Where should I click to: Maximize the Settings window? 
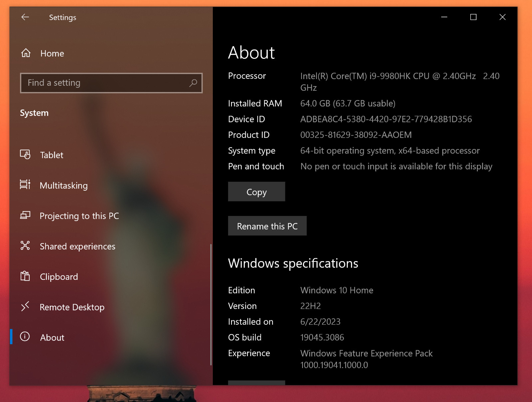473,17
